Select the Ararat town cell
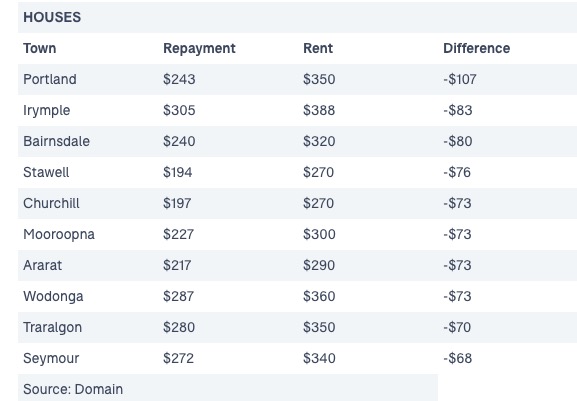 coord(42,265)
